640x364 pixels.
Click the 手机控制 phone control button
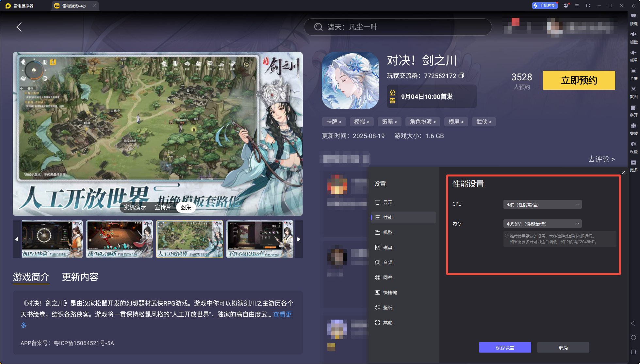click(545, 6)
